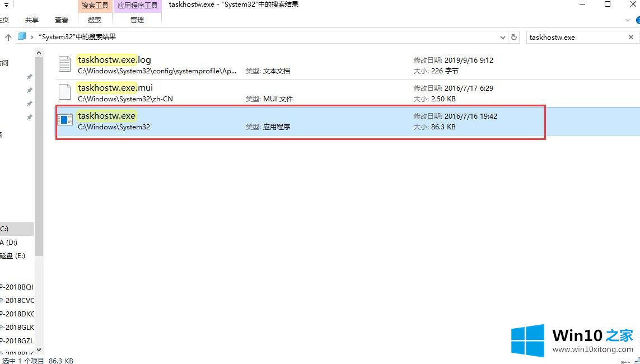Open network computer ending 2018BQI
Image resolution: width=640 pixels, height=364 pixels.
(x=17, y=287)
